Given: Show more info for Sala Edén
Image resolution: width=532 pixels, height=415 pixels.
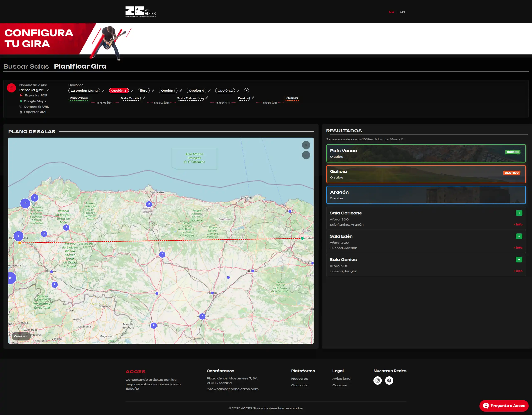Looking at the screenshot, I should [x=518, y=248].
